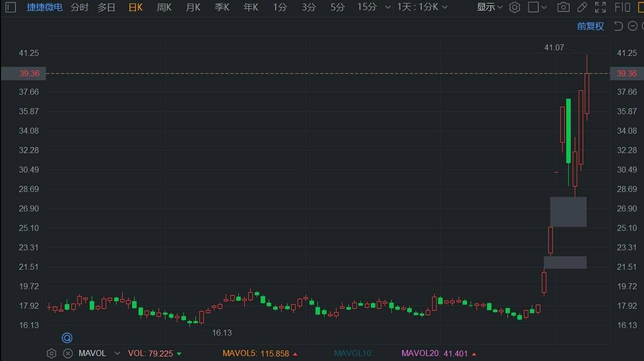Click the lower gray gap rectangle near 21.51
This screenshot has width=644, height=361.
pyautogui.click(x=565, y=262)
